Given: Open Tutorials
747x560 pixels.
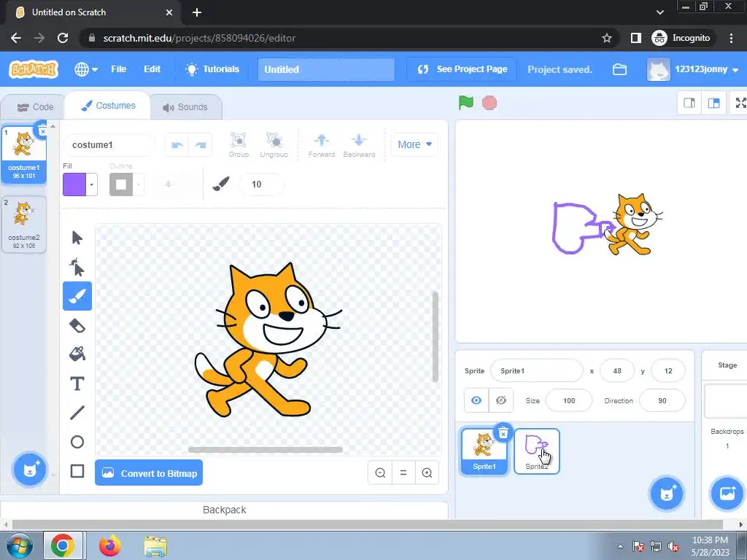Looking at the screenshot, I should [x=212, y=69].
